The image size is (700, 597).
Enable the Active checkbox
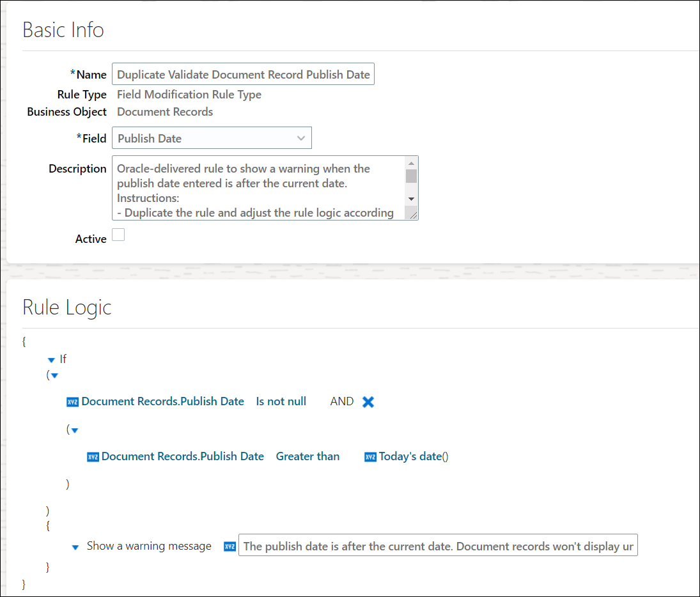(118, 235)
